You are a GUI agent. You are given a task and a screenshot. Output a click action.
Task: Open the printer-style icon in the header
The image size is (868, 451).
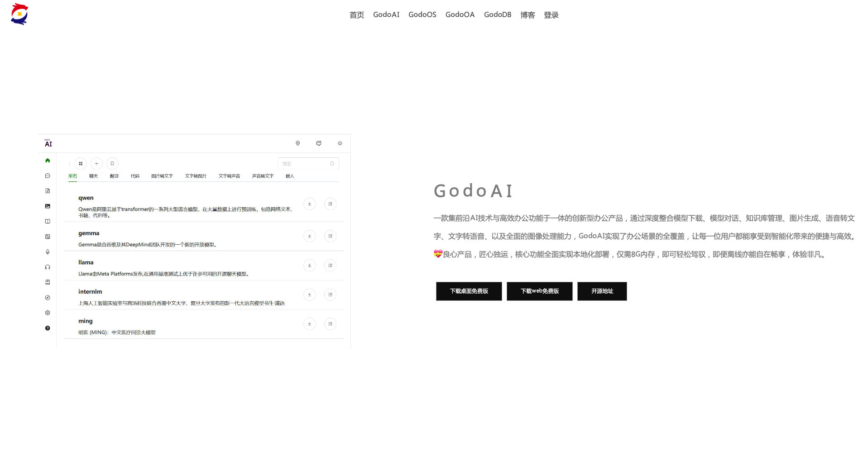tap(319, 143)
